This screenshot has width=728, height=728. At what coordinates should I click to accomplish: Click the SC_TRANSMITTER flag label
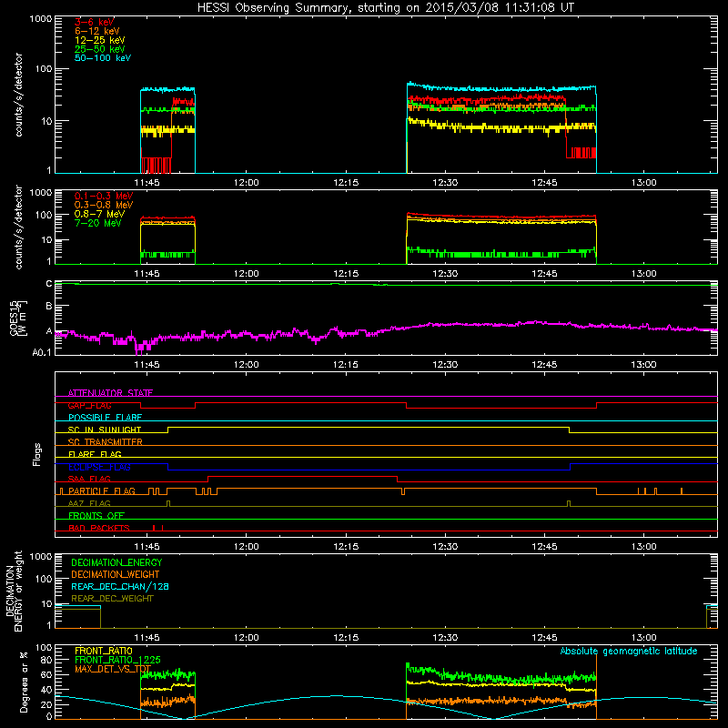click(x=105, y=442)
